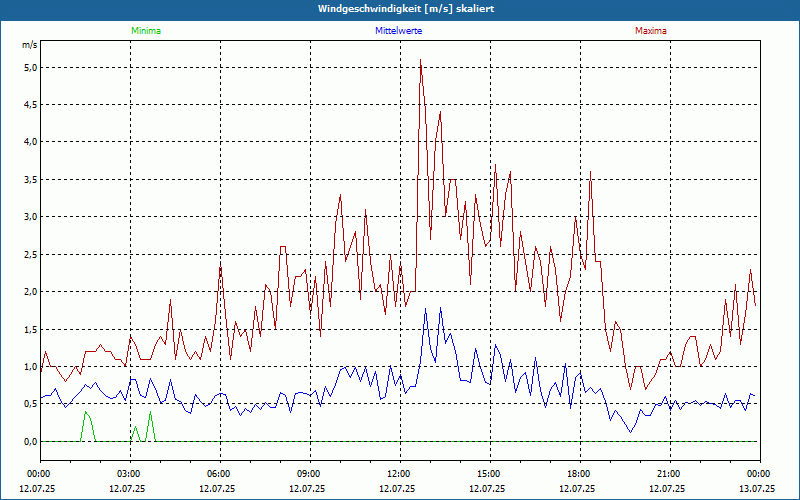The image size is (800, 500).
Task: Click the 5,0 y-axis value
Action: [x=31, y=67]
